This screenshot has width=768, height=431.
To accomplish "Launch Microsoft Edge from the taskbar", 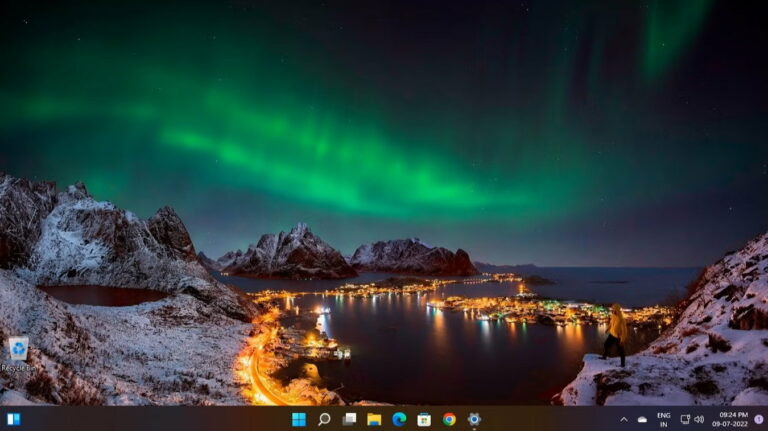I will coord(399,419).
